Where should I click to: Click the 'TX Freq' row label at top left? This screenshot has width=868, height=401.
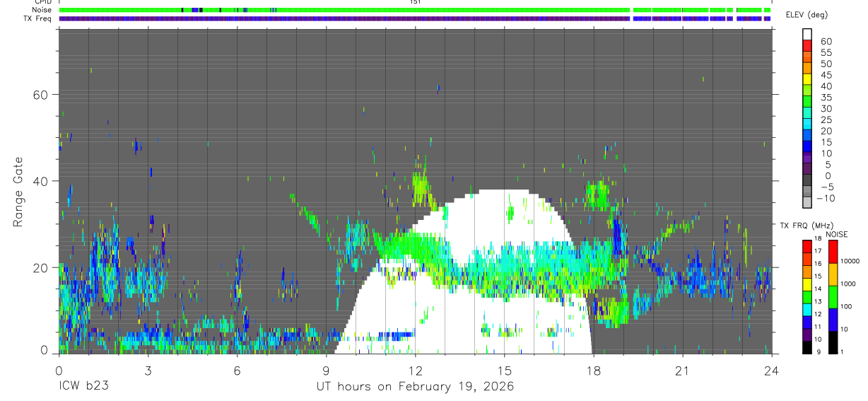coord(37,18)
